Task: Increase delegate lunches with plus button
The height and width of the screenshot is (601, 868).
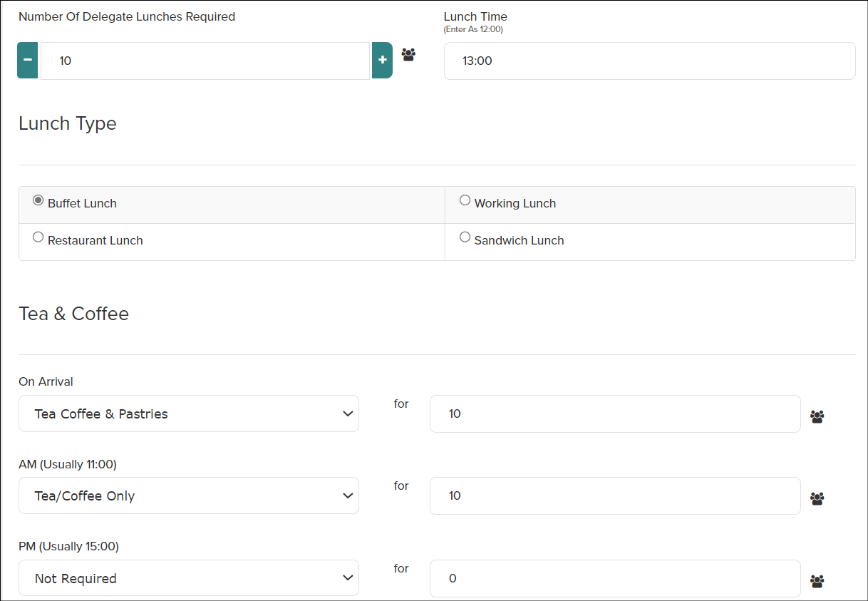Action: (x=382, y=61)
